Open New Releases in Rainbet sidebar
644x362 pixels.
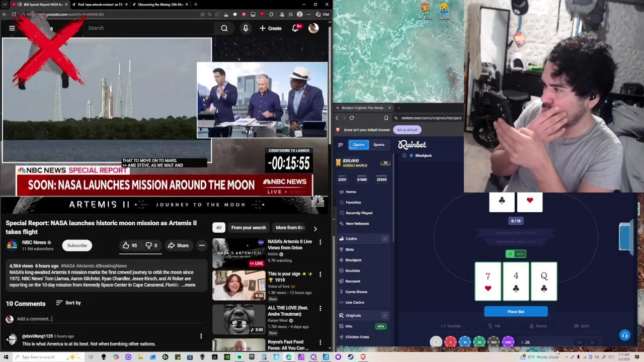(x=357, y=223)
